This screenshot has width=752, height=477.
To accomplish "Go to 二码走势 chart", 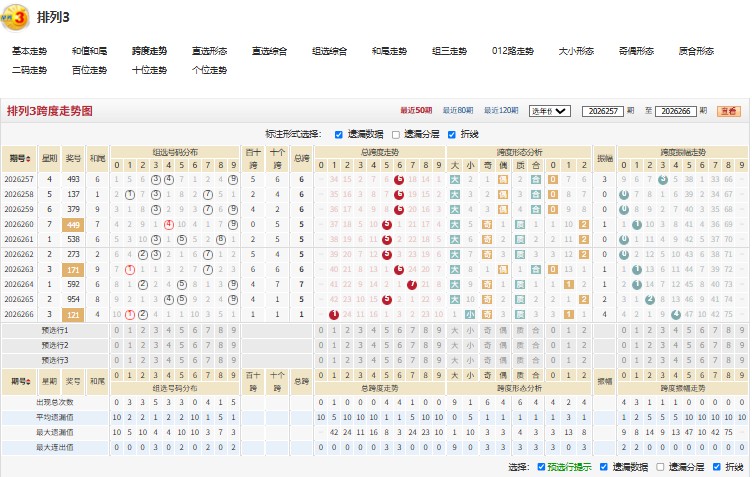I will tap(30, 70).
